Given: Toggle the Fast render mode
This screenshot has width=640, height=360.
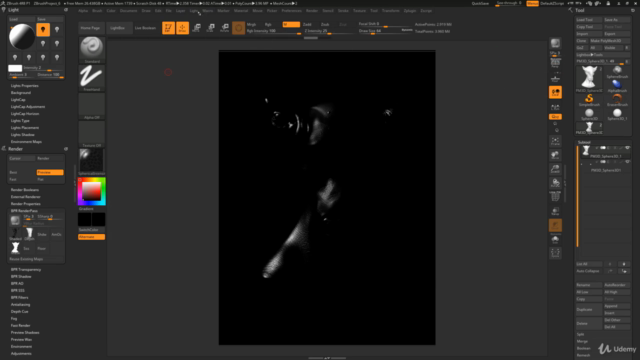Looking at the screenshot, I should coord(22,179).
